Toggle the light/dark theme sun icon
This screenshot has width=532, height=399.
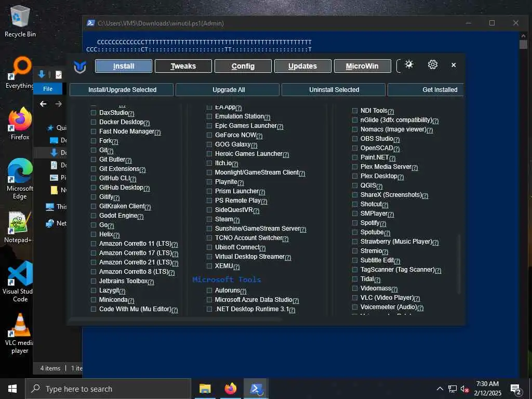(x=409, y=64)
